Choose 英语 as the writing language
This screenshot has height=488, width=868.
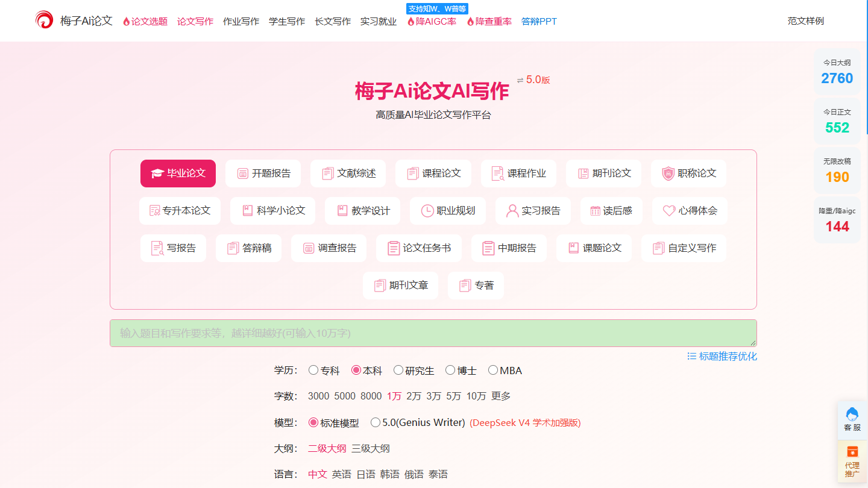pos(342,474)
